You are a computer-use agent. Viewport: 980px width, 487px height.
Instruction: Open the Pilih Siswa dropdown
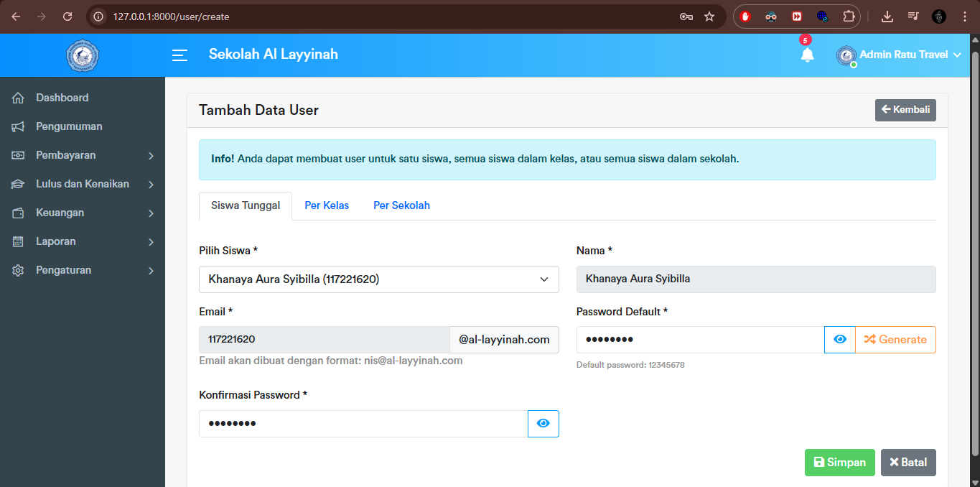pyautogui.click(x=378, y=279)
